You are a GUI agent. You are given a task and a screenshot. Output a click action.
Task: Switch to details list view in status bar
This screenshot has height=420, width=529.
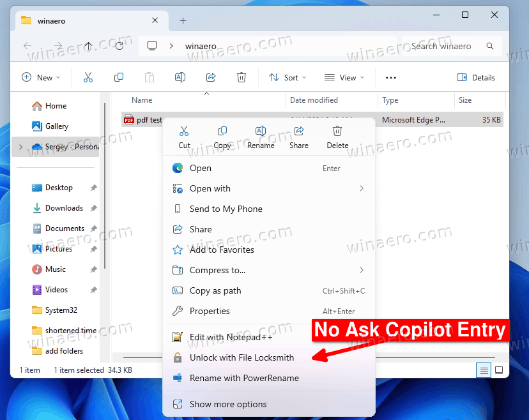click(484, 370)
